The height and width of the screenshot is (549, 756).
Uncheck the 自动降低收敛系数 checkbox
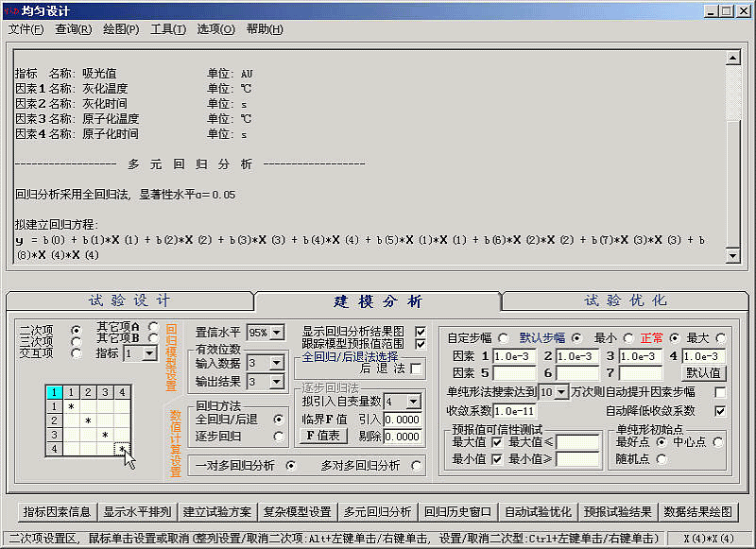(x=720, y=411)
